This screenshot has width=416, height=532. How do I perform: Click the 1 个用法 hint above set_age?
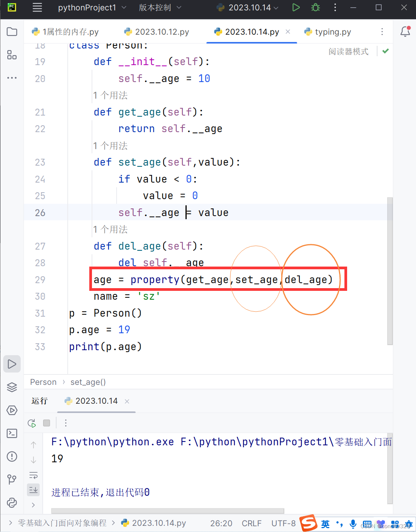click(x=110, y=146)
